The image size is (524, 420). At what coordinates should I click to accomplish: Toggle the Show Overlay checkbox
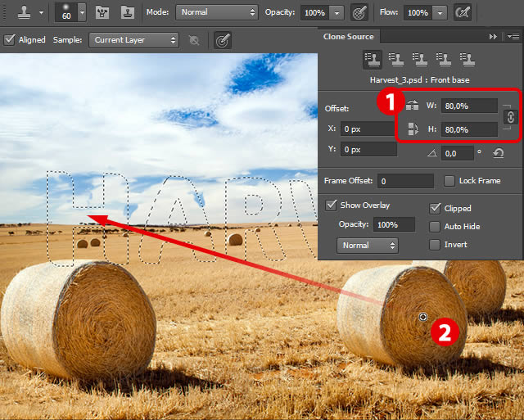click(x=331, y=205)
